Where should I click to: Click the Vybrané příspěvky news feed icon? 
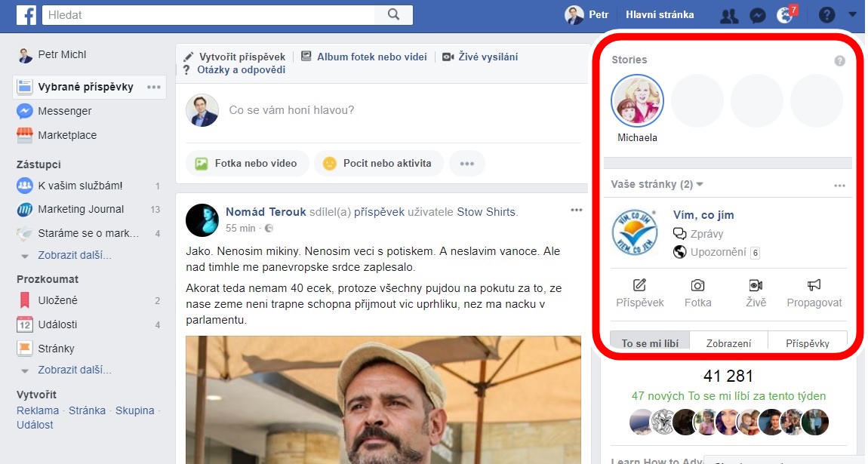point(24,87)
